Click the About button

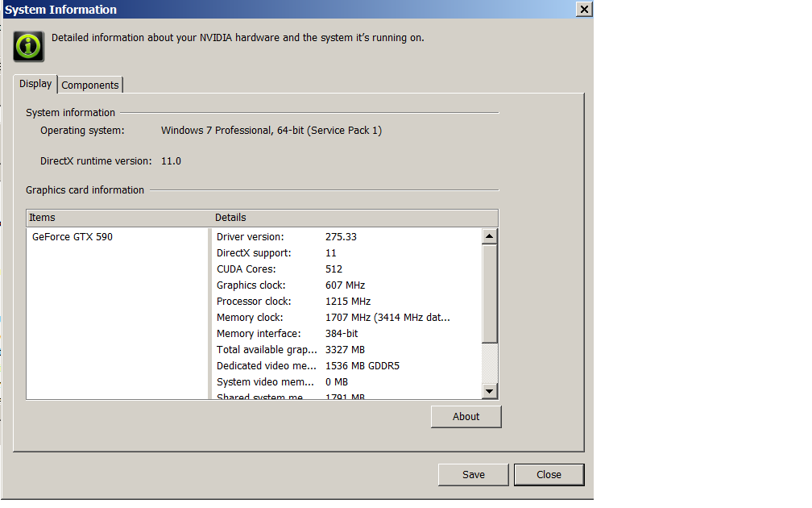tap(466, 417)
